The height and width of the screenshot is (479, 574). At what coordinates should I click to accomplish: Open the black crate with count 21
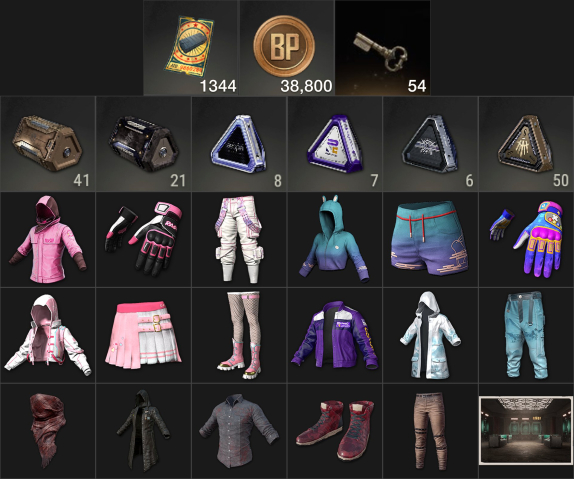(144, 144)
